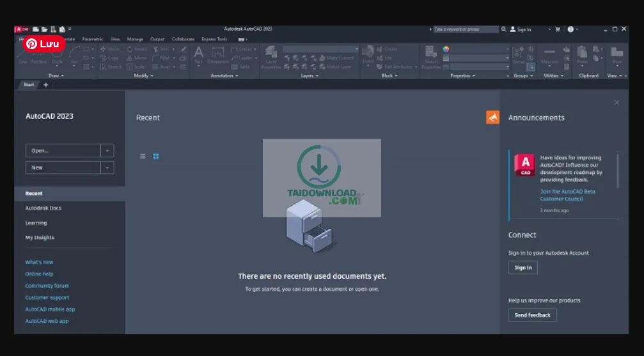Image resolution: width=644 pixels, height=356 pixels.
Task: Select the Start document tab
Action: click(x=29, y=84)
